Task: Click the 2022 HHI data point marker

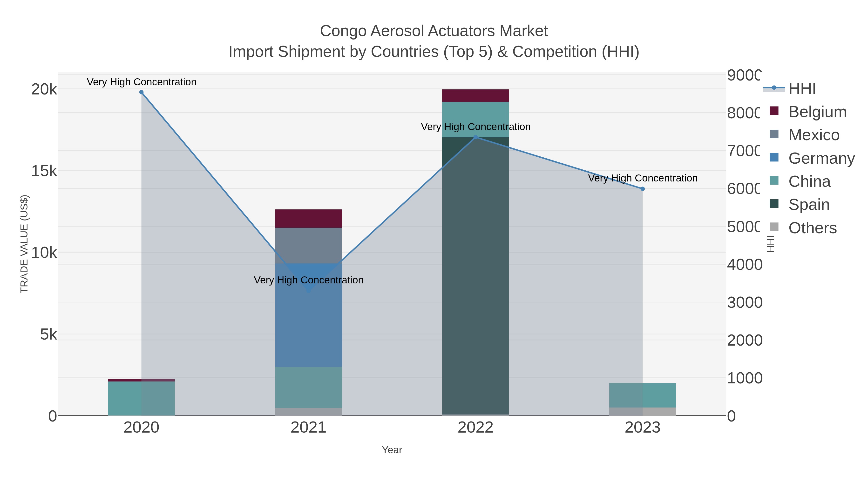Action: point(475,137)
